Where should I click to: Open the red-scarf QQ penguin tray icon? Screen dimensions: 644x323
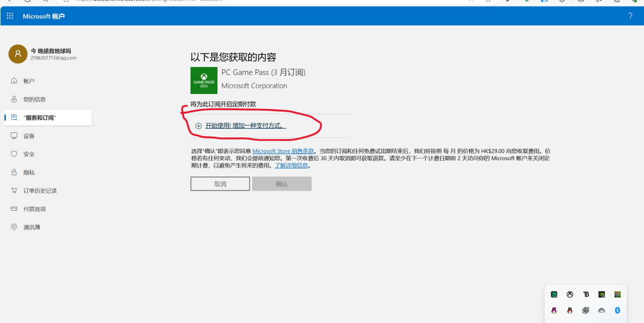[570, 310]
